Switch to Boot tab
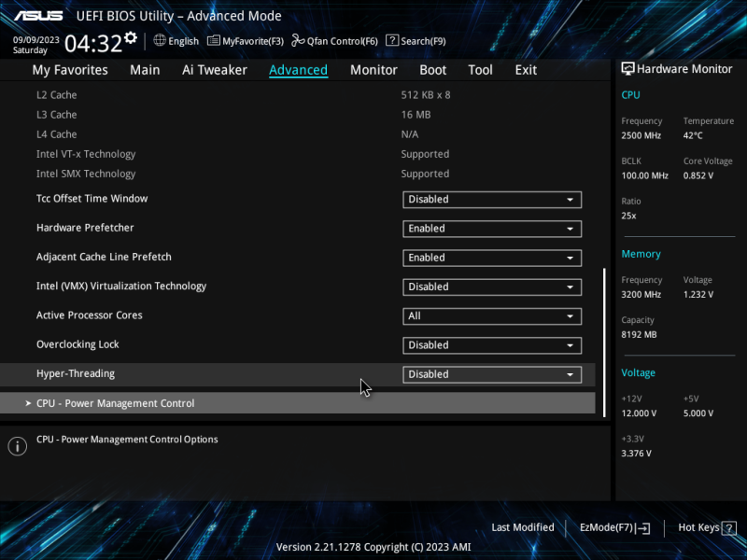This screenshot has width=747, height=560. [432, 70]
